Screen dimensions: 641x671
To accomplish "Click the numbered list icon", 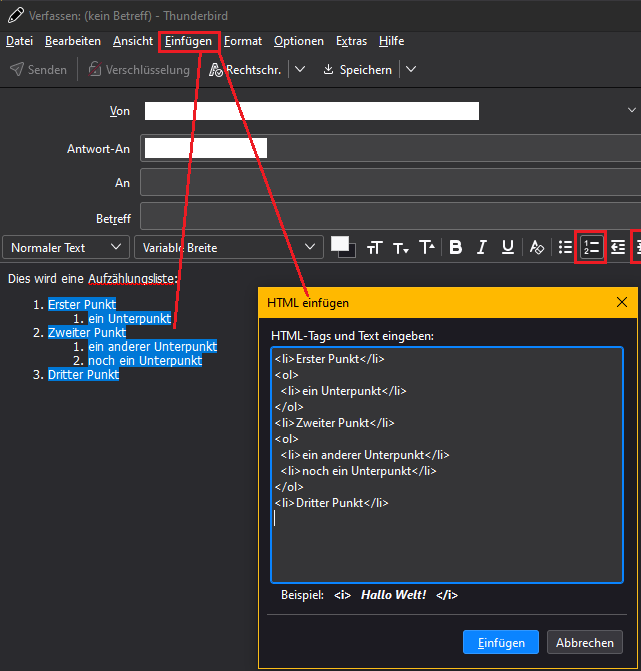I will [592, 247].
